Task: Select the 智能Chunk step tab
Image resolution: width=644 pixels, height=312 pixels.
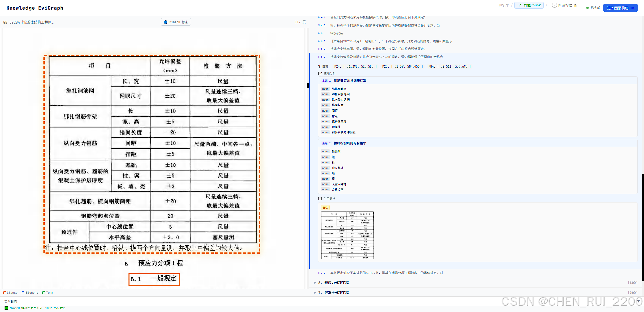Action: pos(530,5)
